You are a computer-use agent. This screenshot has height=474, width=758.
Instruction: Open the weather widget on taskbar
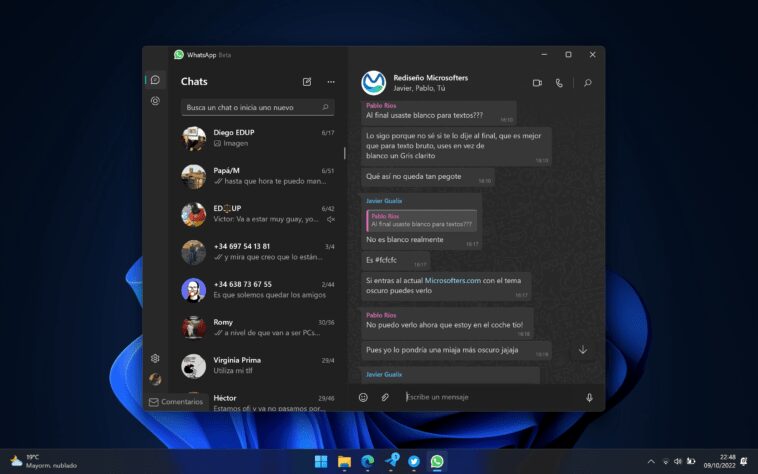pos(44,461)
